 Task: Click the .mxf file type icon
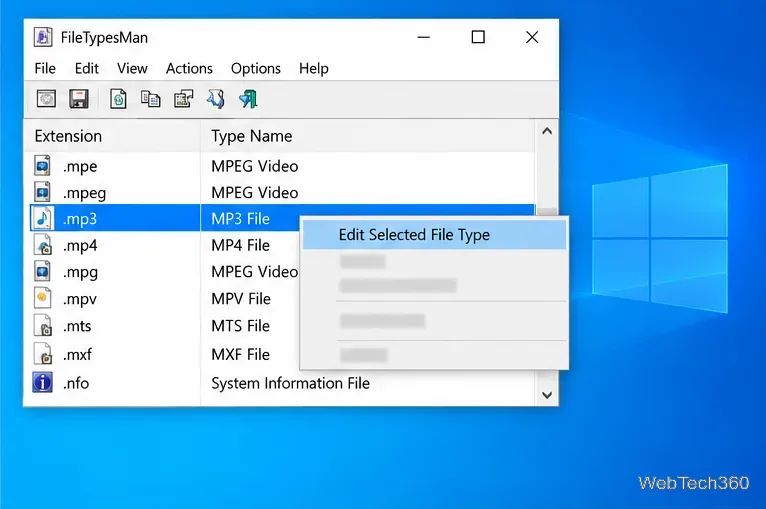coord(43,354)
